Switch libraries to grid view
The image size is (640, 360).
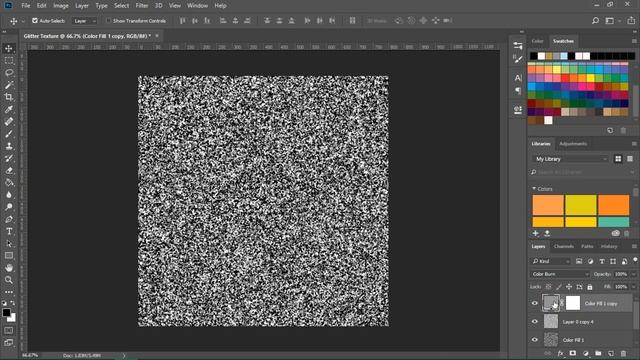pos(618,159)
